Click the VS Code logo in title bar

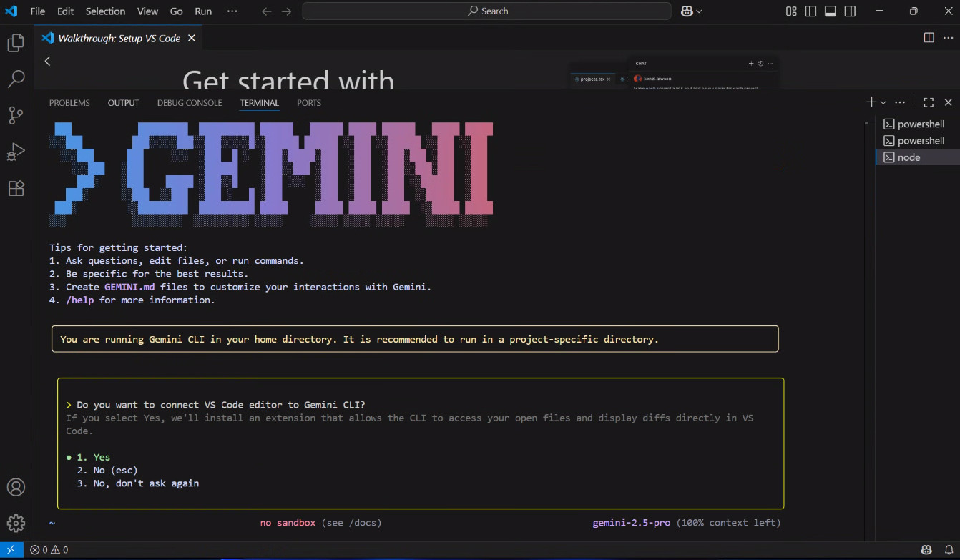tap(11, 11)
